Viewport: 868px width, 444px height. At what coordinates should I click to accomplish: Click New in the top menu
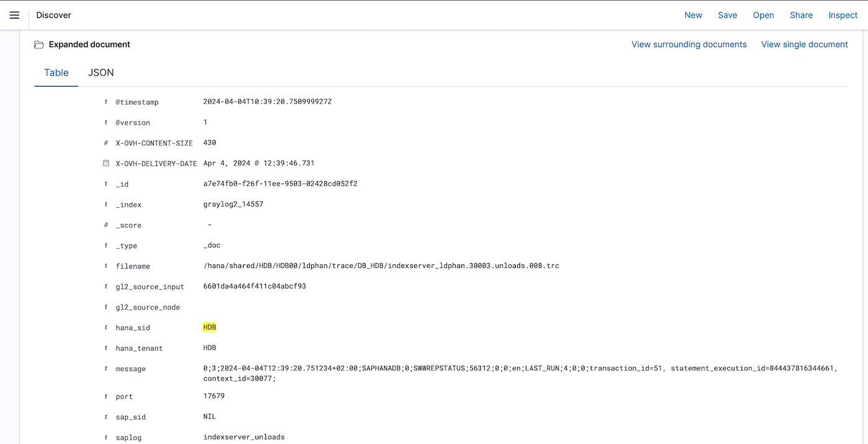tap(693, 15)
